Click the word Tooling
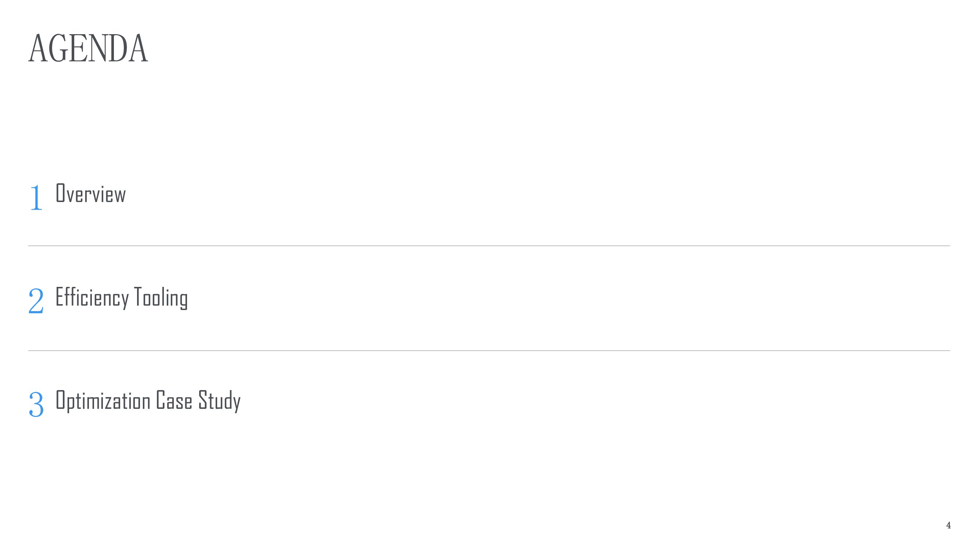 [161, 298]
